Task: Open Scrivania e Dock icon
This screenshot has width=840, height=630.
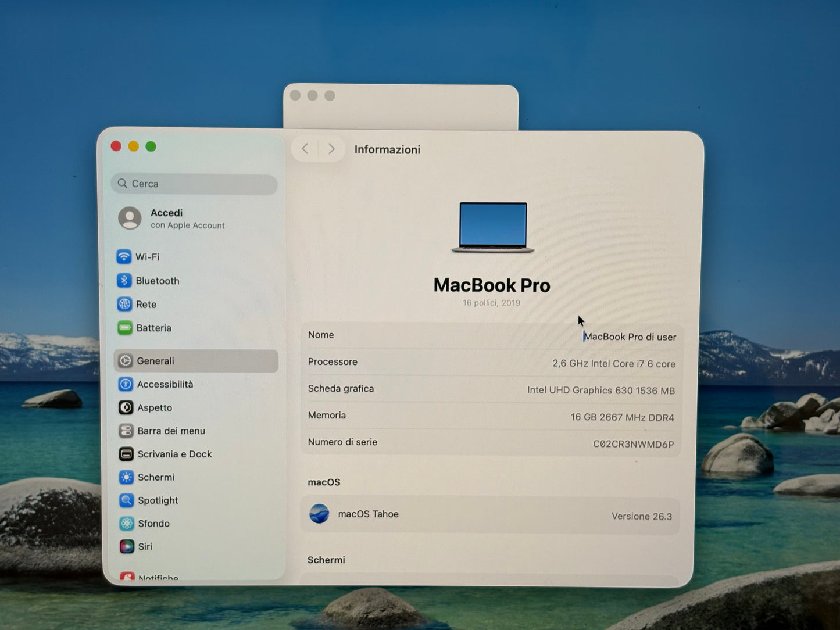Action: pos(126,454)
